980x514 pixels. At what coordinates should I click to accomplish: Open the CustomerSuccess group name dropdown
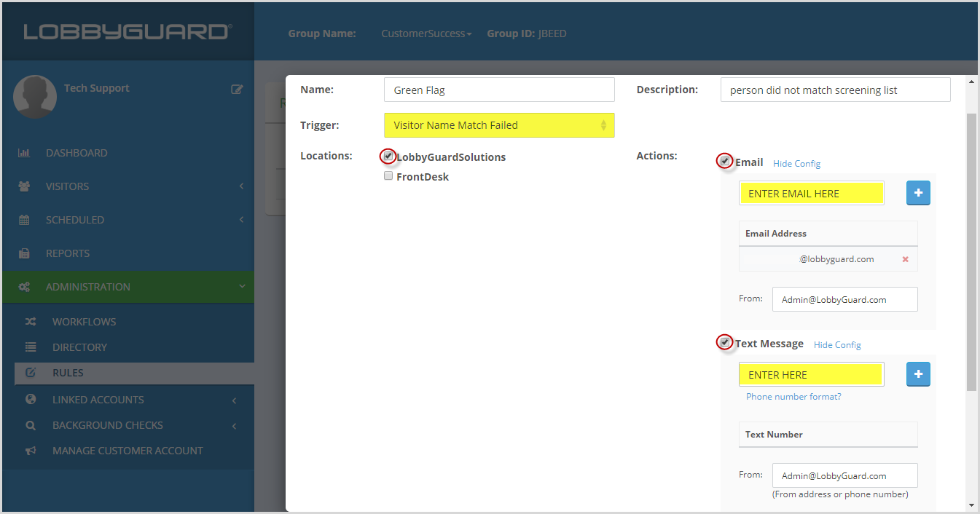click(426, 33)
